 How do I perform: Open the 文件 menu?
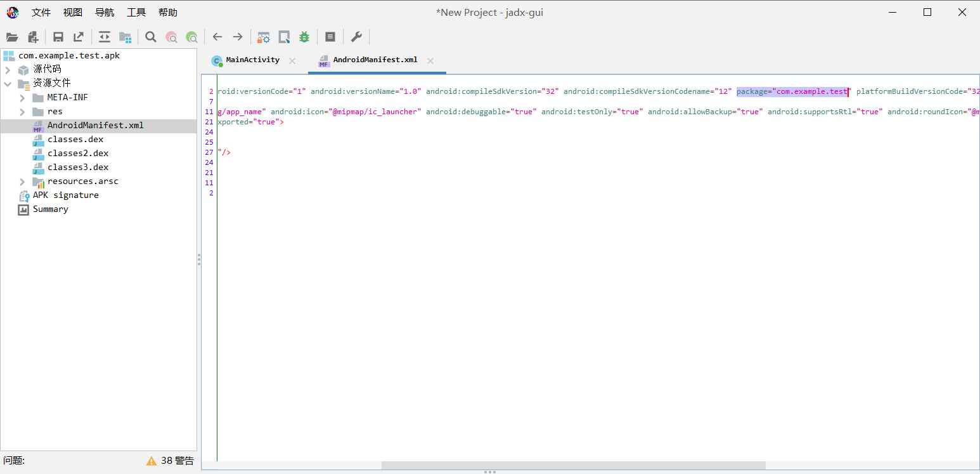point(41,13)
